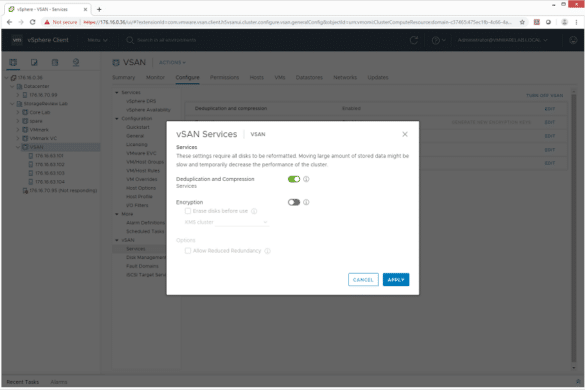The height and width of the screenshot is (390, 585).
Task: Click the refresh icon in vSphere header
Action: coord(414,40)
